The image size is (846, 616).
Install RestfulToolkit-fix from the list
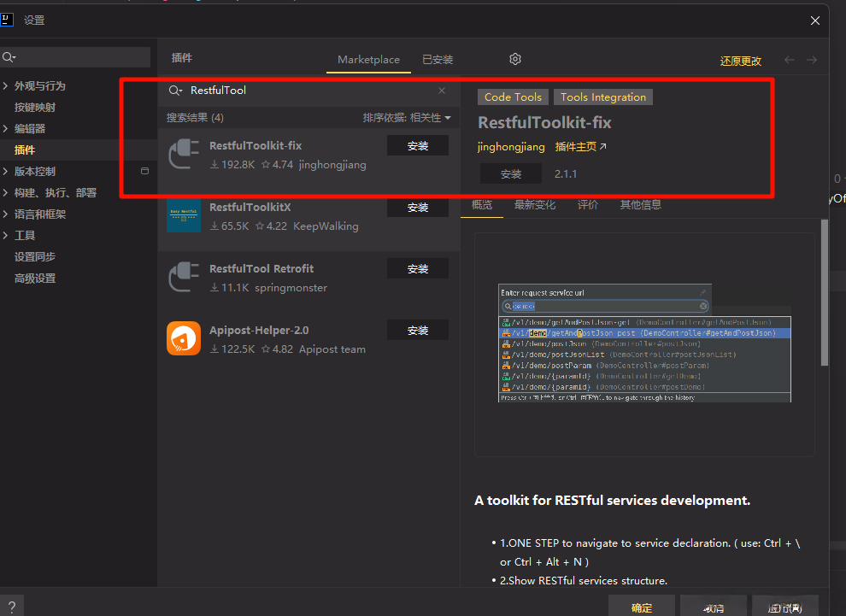[x=418, y=145]
